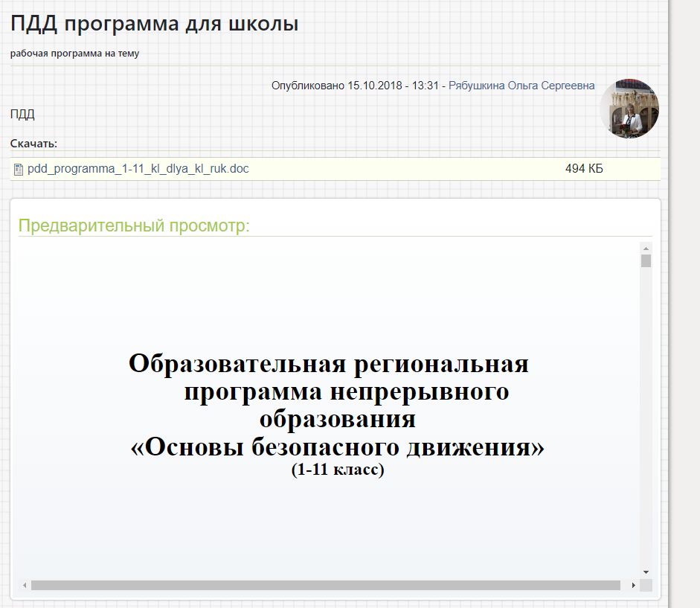Click the publication date 15.10.2018 text

[375, 86]
